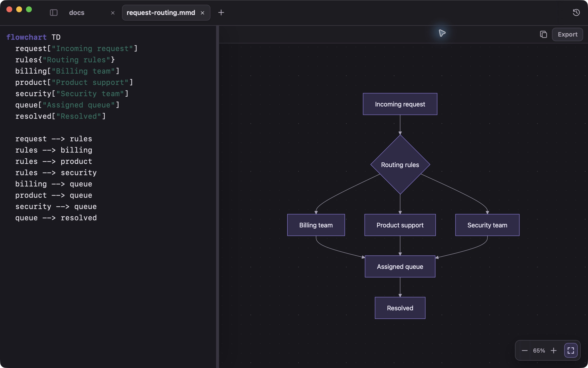Select the Incoming request node
588x368 pixels.
pos(400,104)
